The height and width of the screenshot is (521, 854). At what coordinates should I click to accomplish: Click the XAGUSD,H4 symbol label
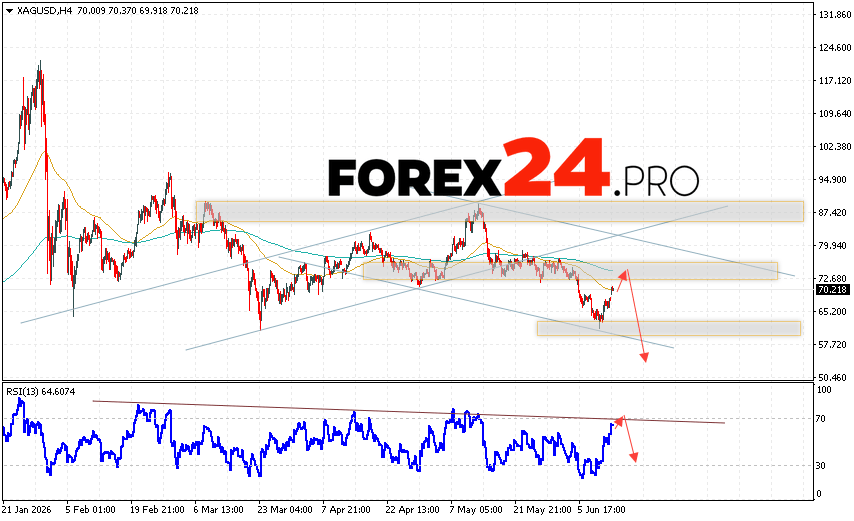(x=44, y=11)
